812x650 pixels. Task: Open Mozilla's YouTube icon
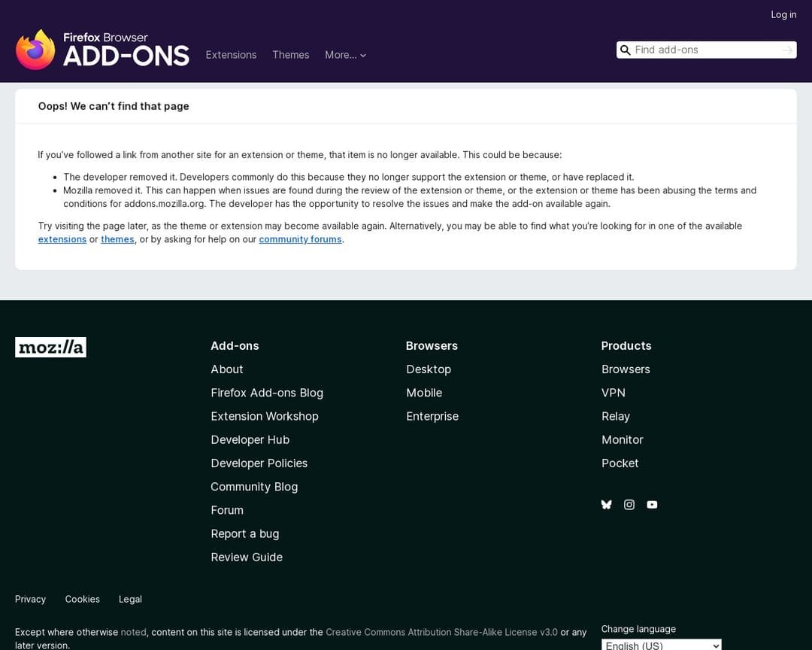click(652, 505)
